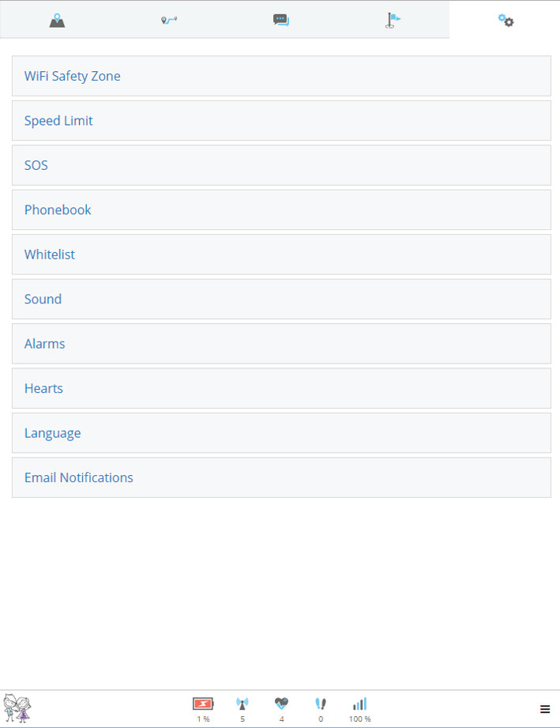Click the kids avatar picture
The image size is (560, 728).
pyautogui.click(x=17, y=707)
